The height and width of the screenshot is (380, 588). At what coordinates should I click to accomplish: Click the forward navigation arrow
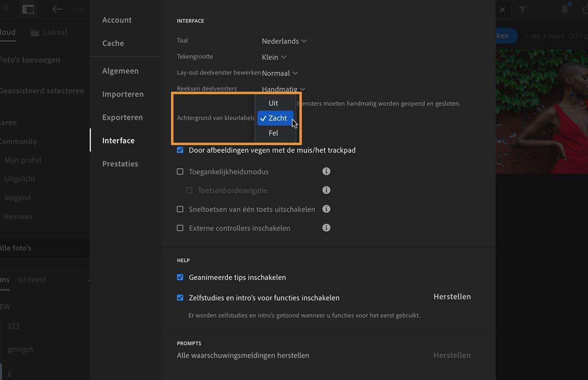(78, 9)
